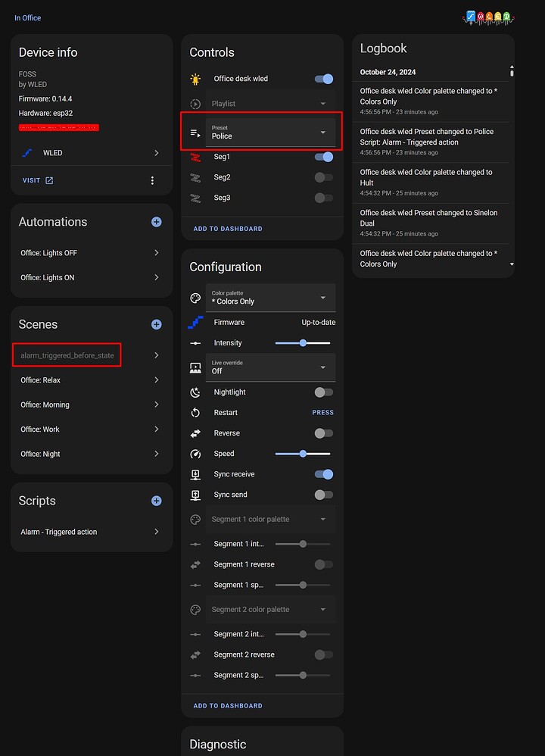Image resolution: width=545 pixels, height=756 pixels.
Task: Click the plus icon in Scripts card
Action: coord(156,501)
